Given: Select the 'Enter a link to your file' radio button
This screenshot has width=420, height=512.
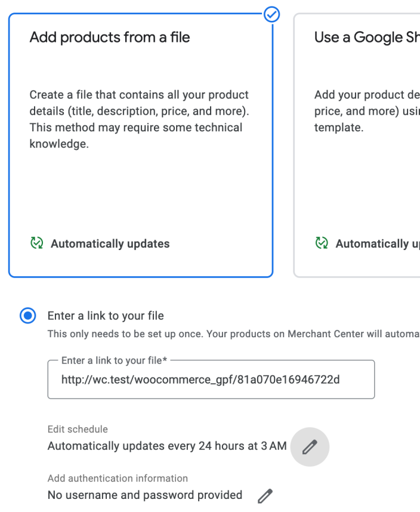Looking at the screenshot, I should click(x=28, y=316).
